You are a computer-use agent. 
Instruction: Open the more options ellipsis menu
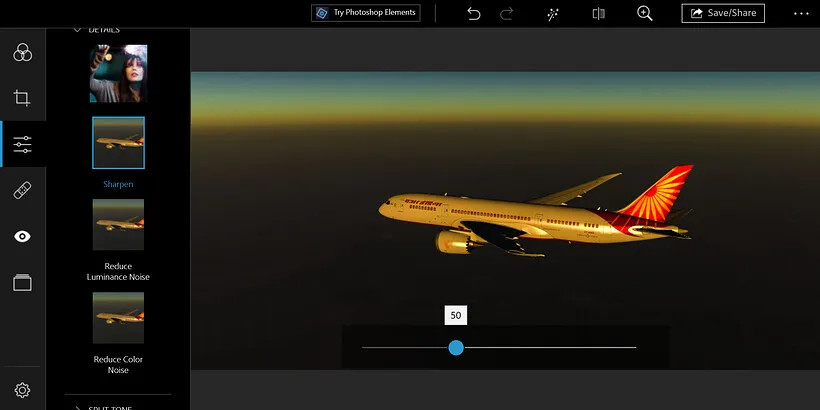801,14
